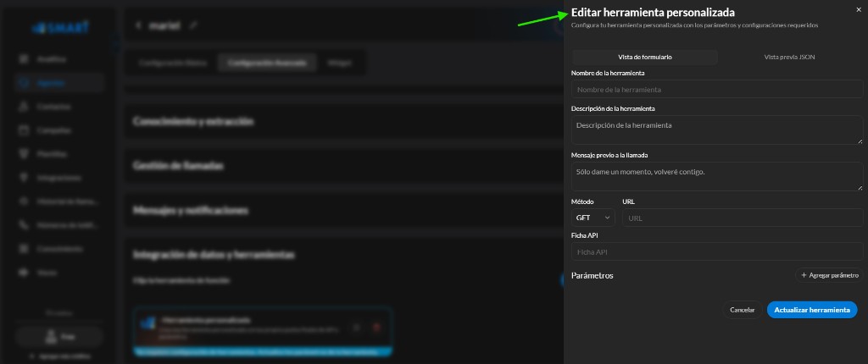Open the Método GET dropdown
This screenshot has height=364, width=868.
click(x=593, y=218)
